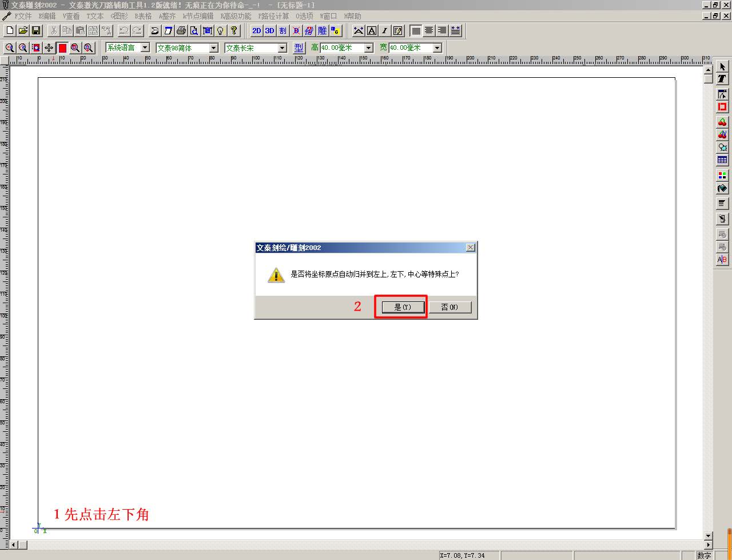Select the arrow pointer tool in right toolbar
Viewport: 732px width, 560px height.
click(x=722, y=66)
